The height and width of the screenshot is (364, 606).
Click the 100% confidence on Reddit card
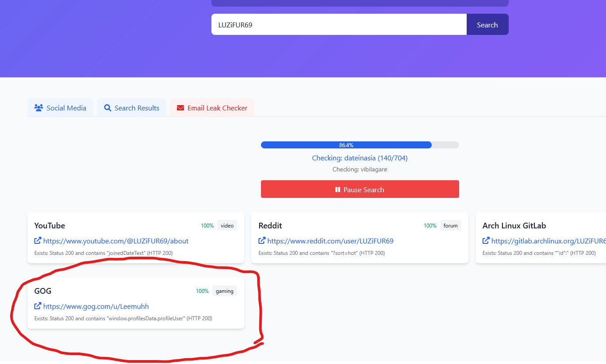click(x=430, y=225)
